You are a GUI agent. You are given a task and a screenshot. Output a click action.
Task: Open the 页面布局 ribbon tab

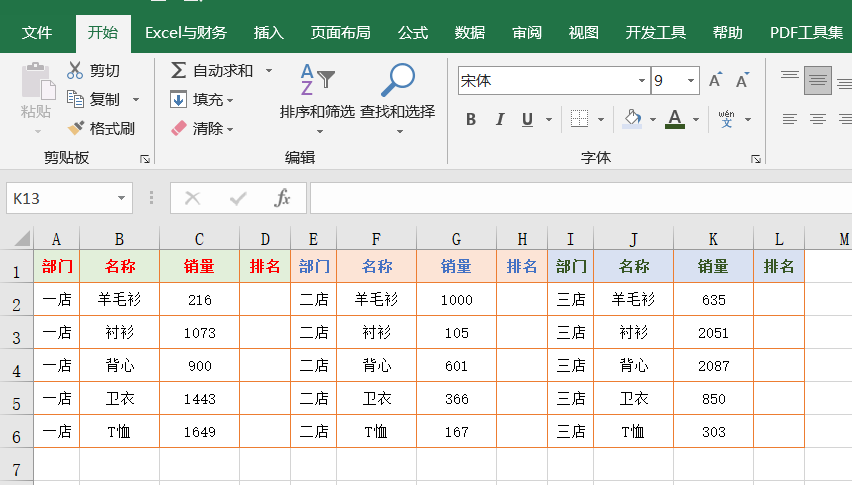341,32
